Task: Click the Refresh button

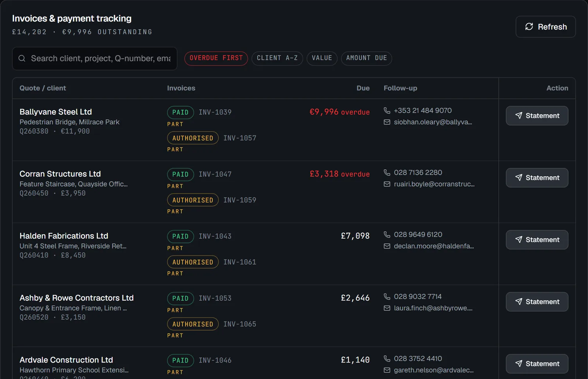Action: tap(545, 27)
